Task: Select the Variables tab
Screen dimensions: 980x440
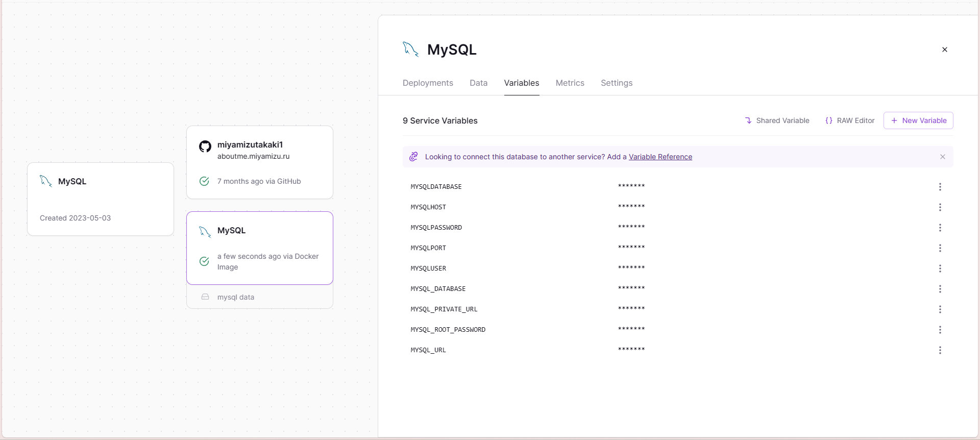Action: coord(522,83)
